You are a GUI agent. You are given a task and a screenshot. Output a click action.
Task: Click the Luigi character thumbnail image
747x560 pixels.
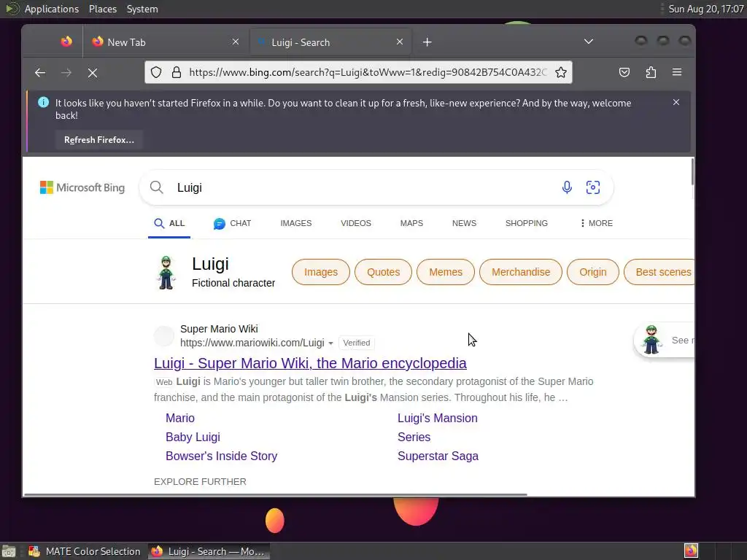[x=166, y=273]
